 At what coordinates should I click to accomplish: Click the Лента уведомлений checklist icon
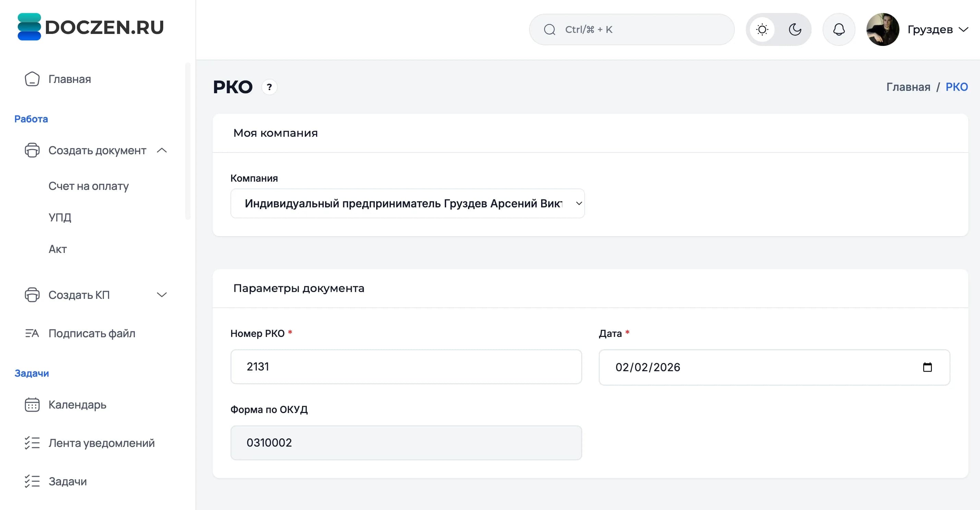tap(32, 443)
